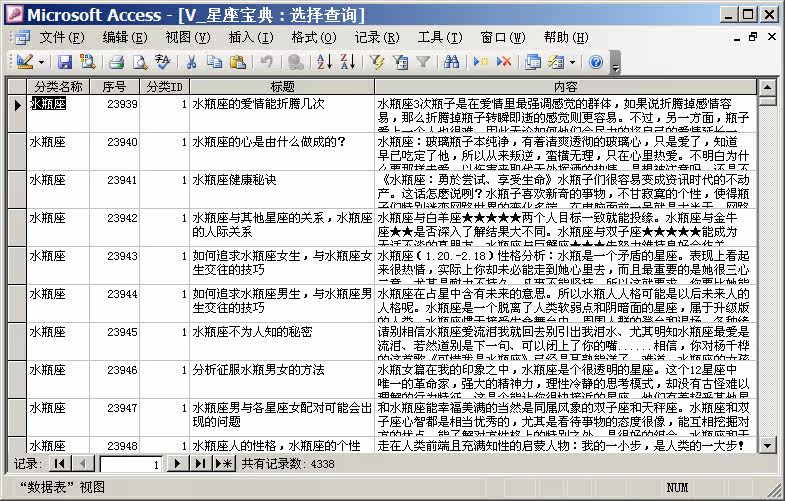The width and height of the screenshot is (785, 501).
Task: Click the Undo arrow icon
Action: [x=266, y=62]
